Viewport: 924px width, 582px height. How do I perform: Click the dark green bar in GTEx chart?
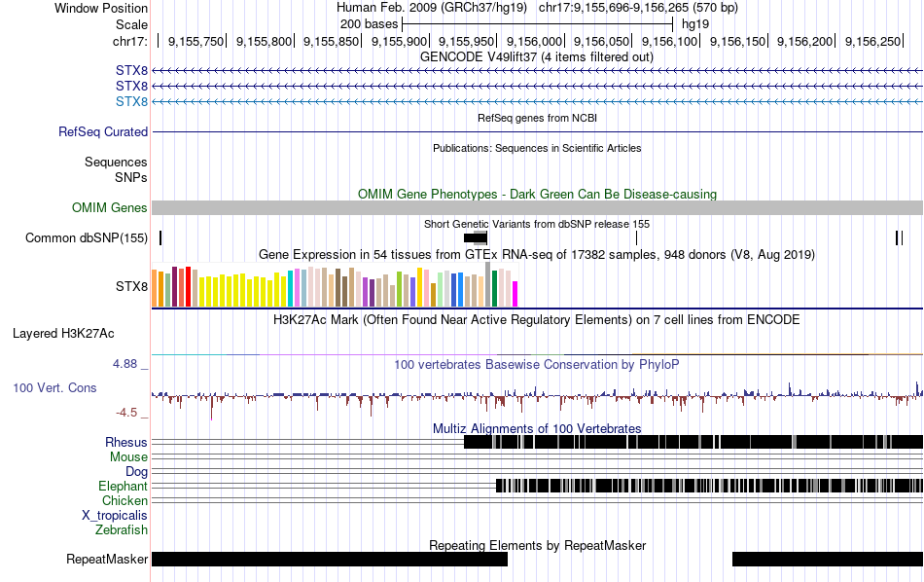tap(494, 288)
